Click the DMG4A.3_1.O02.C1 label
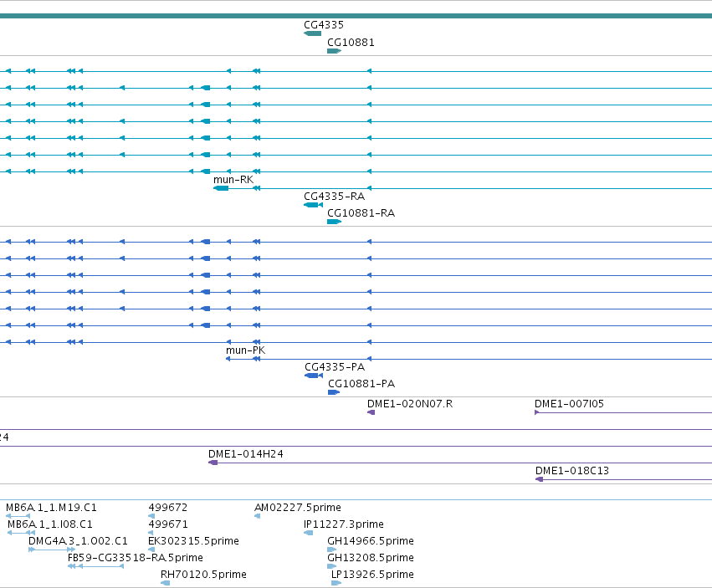Image resolution: width=712 pixels, height=588 pixels. tap(78, 541)
